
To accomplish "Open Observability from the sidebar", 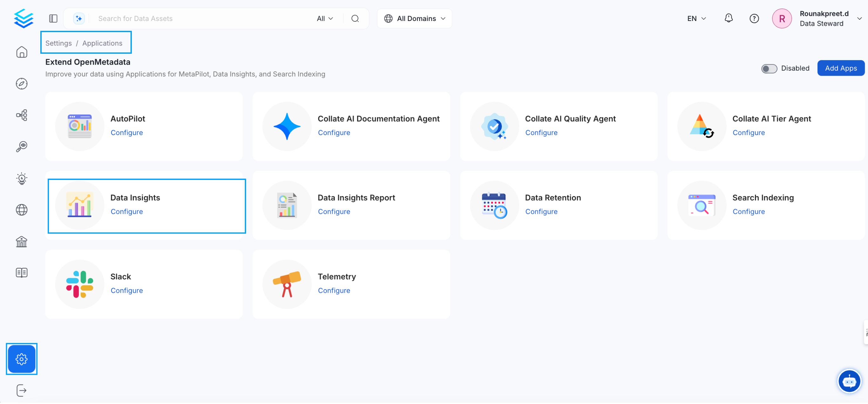I will point(22,146).
